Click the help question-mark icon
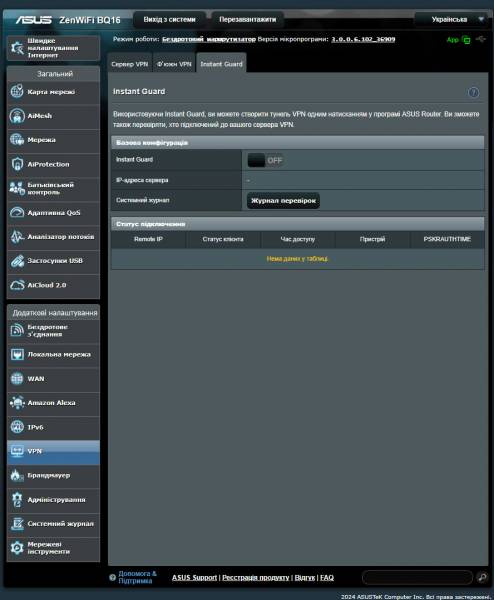This screenshot has height=600, width=494. click(473, 92)
